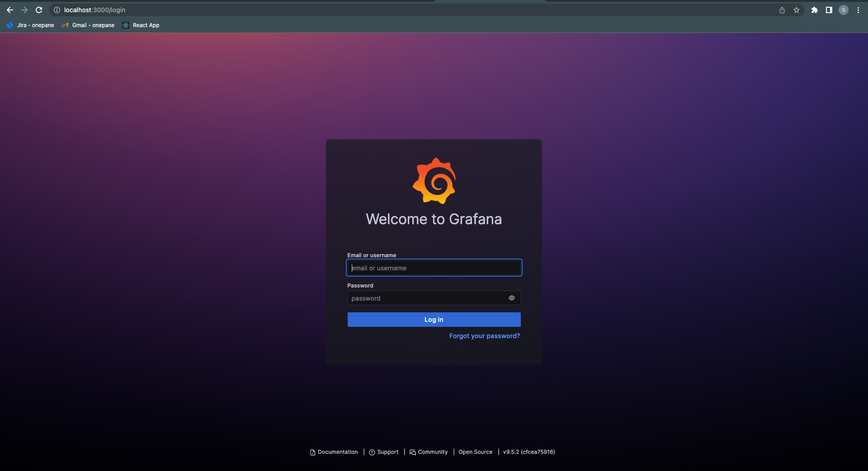Click the address bar URL localhost:3000/login

coord(95,10)
